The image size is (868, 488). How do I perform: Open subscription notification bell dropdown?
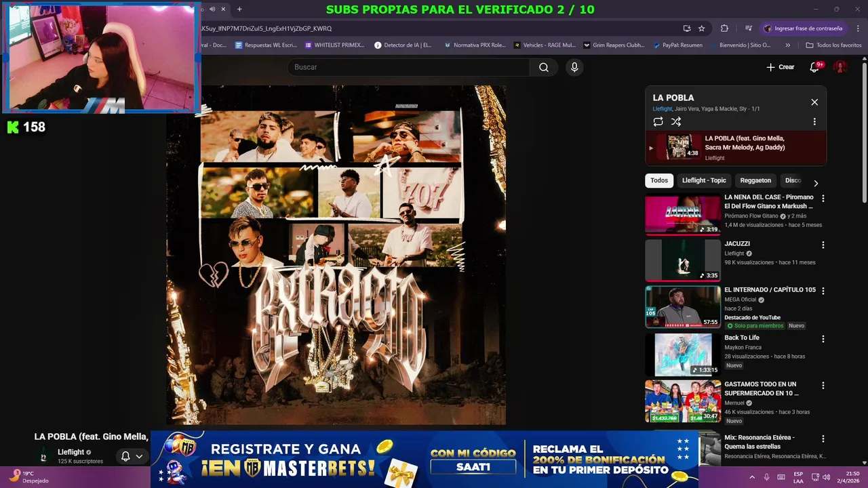point(132,456)
